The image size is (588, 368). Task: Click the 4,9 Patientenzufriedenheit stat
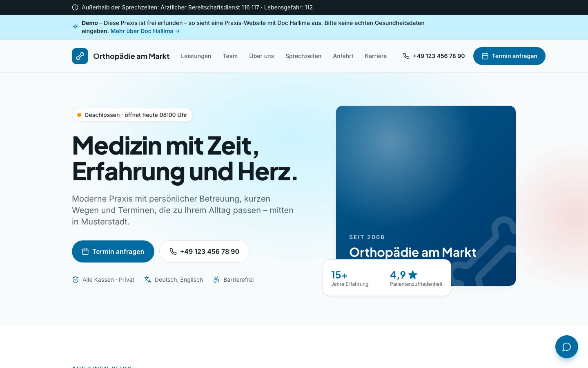(x=416, y=278)
